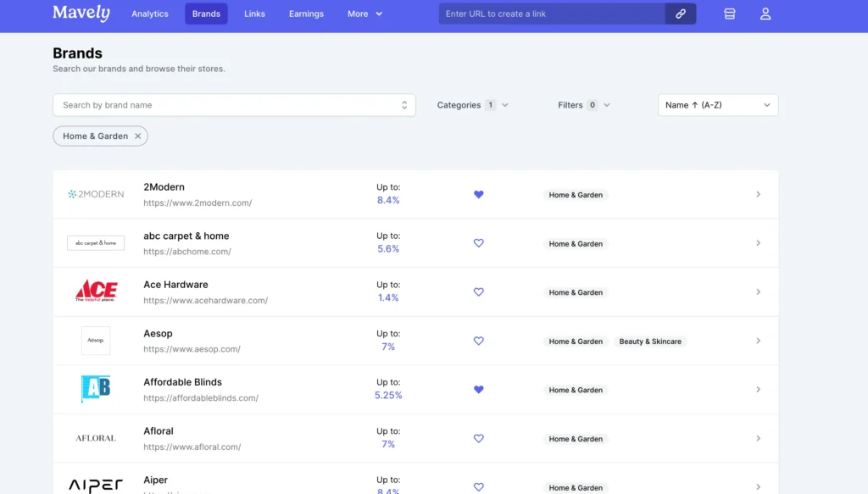
Task: Click the Ace Hardware logo
Action: pyautogui.click(x=96, y=291)
